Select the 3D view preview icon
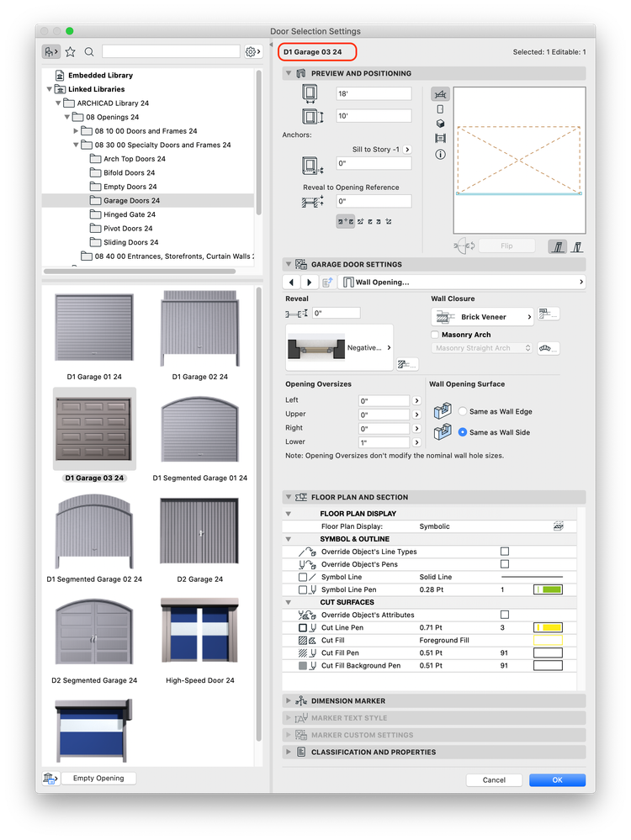 [440, 124]
